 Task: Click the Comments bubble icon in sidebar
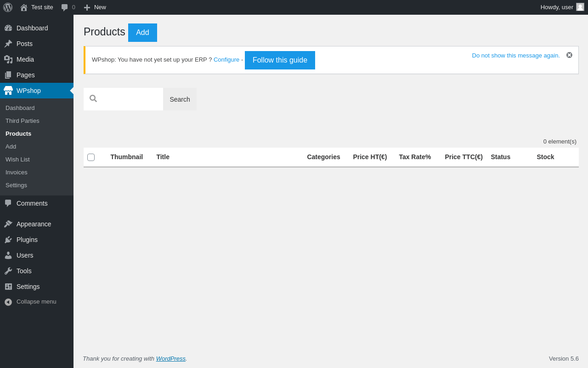(8, 203)
